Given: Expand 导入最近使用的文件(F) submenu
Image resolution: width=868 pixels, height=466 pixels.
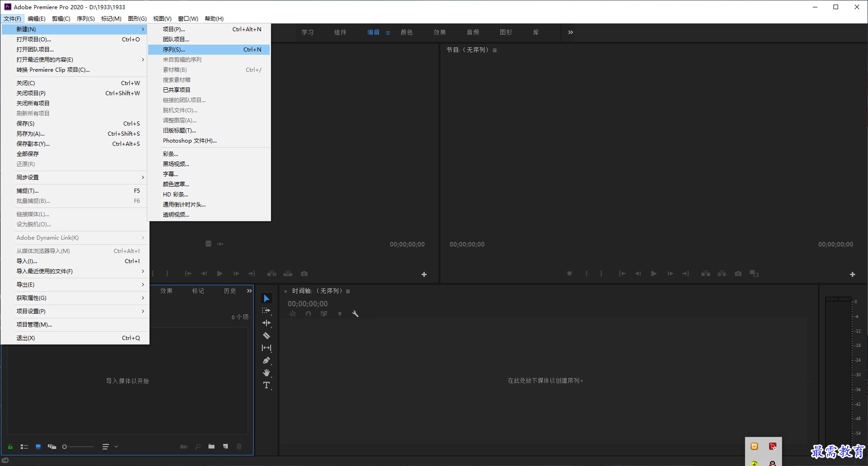Looking at the screenshot, I should coord(75,271).
